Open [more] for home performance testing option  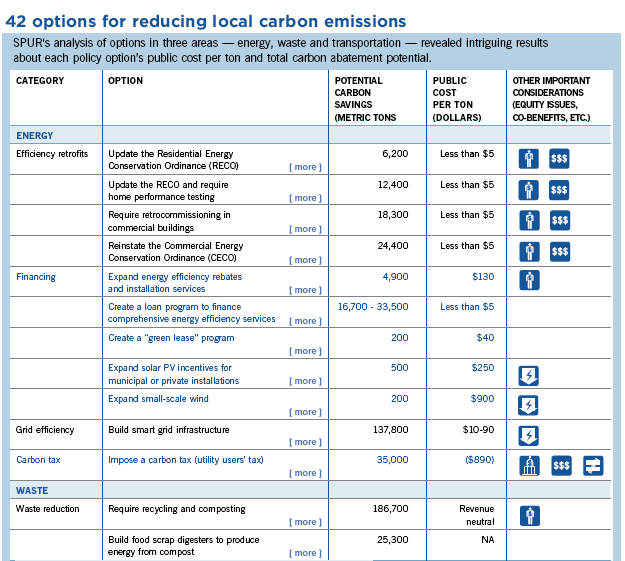coord(305,198)
